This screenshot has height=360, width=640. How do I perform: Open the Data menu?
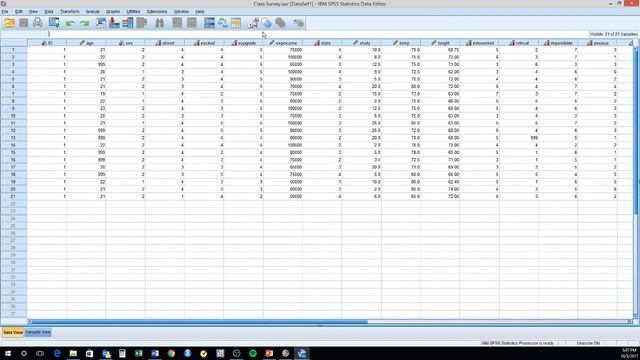pos(49,11)
